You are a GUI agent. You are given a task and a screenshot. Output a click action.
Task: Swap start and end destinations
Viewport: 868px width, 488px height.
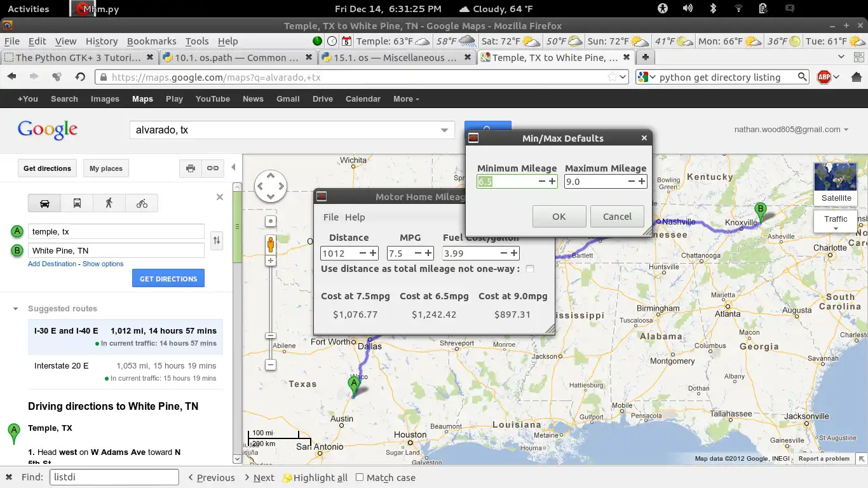pyautogui.click(x=217, y=241)
